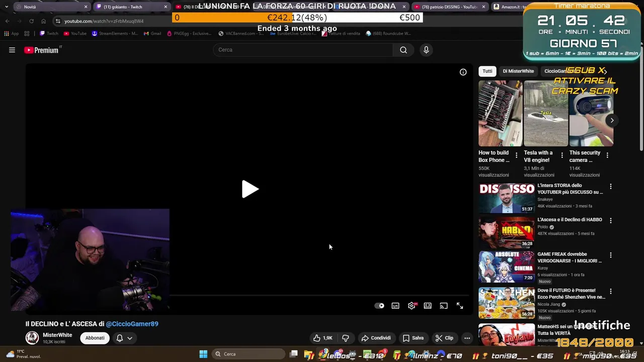This screenshot has width=644, height=362.
Task: Go back in browser history
Action: (7, 21)
